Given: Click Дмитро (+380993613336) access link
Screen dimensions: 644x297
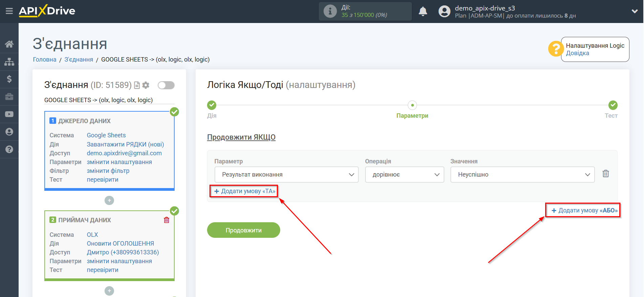Looking at the screenshot, I should tap(123, 252).
